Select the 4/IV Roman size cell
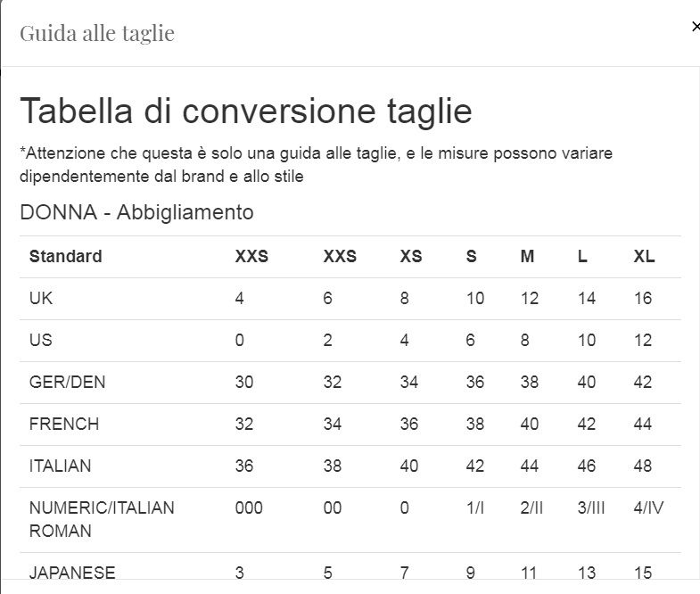 tap(648, 507)
